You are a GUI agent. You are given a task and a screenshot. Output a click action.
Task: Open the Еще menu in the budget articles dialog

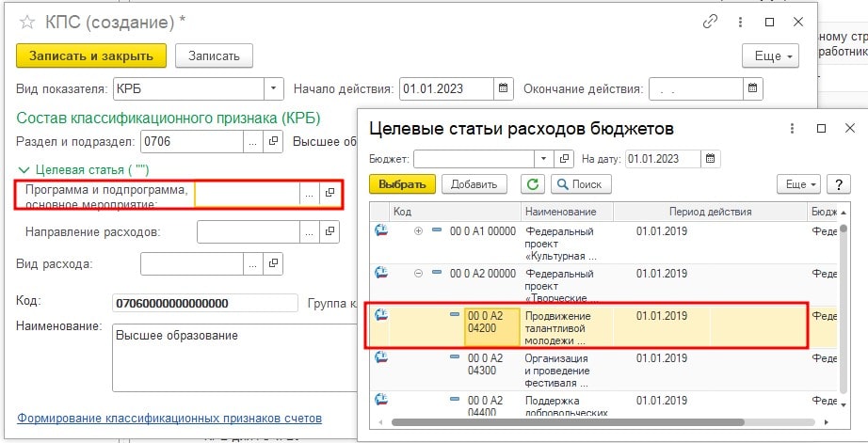(798, 184)
